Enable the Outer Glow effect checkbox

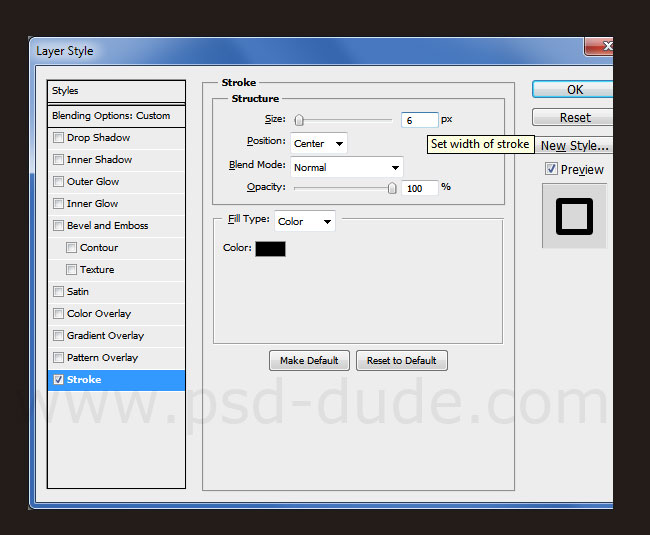(x=59, y=182)
